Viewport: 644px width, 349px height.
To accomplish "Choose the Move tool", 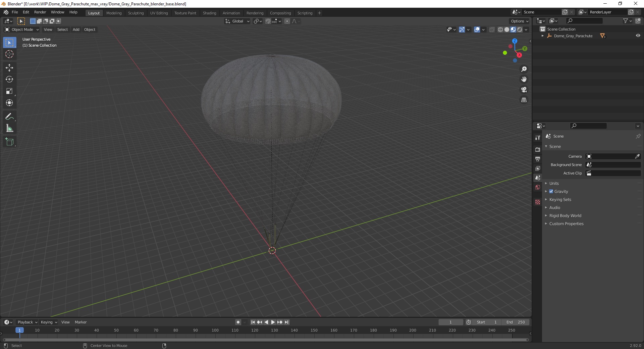I will [9, 68].
